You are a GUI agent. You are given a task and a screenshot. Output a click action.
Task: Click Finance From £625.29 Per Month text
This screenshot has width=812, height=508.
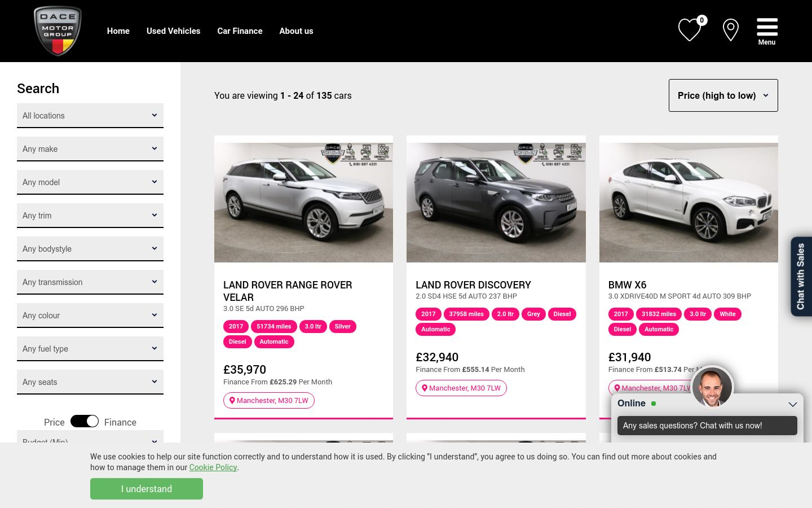(277, 382)
